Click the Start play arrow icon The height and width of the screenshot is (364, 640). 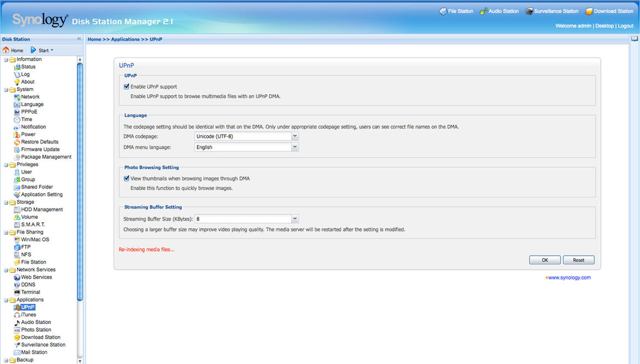click(33, 50)
